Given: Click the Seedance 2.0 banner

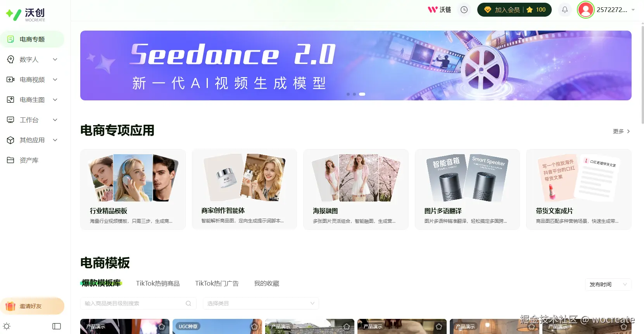Looking at the screenshot, I should click(356, 65).
